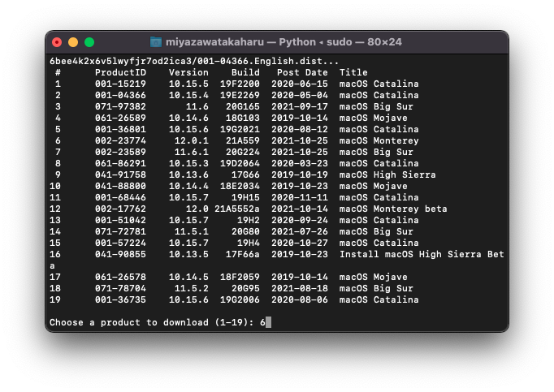The width and height of the screenshot is (554, 392).
Task: Minimize the terminal with yellow button
Action: pyautogui.click(x=73, y=42)
